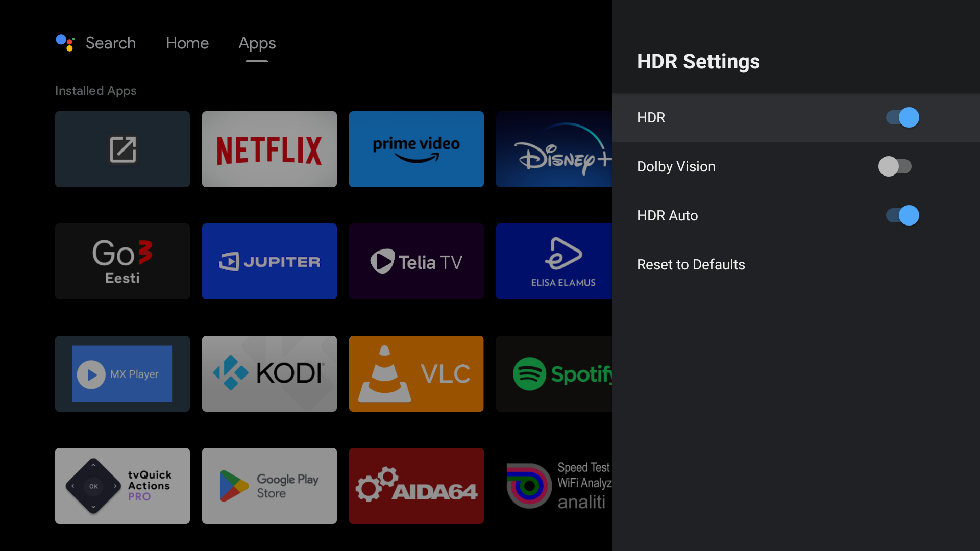Launch Google Play Store
The height and width of the screenshot is (551, 980).
(269, 486)
